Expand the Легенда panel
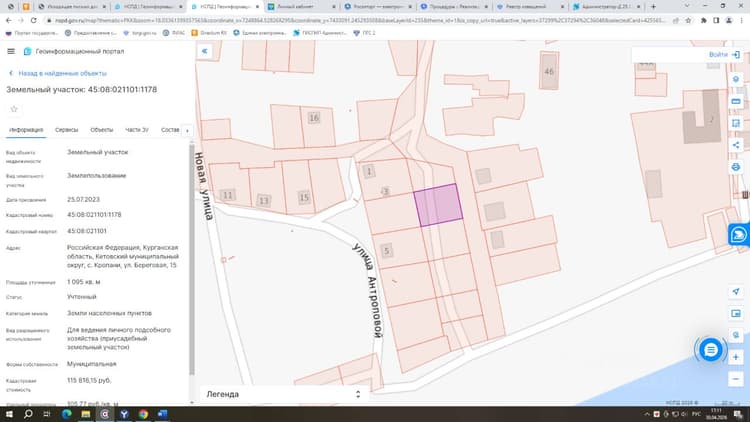This screenshot has height=422, width=750. [x=284, y=394]
